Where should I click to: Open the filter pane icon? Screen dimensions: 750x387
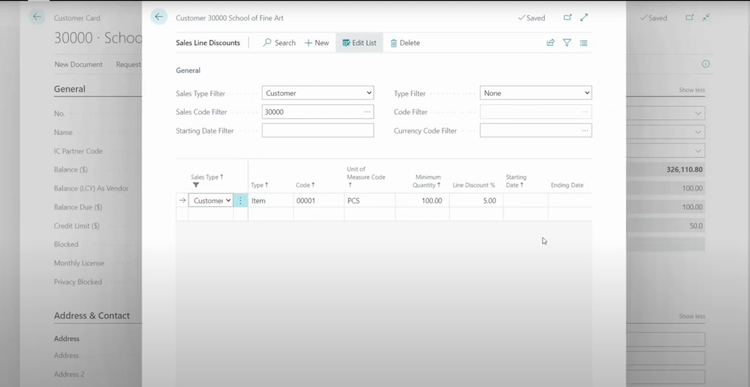click(x=567, y=43)
